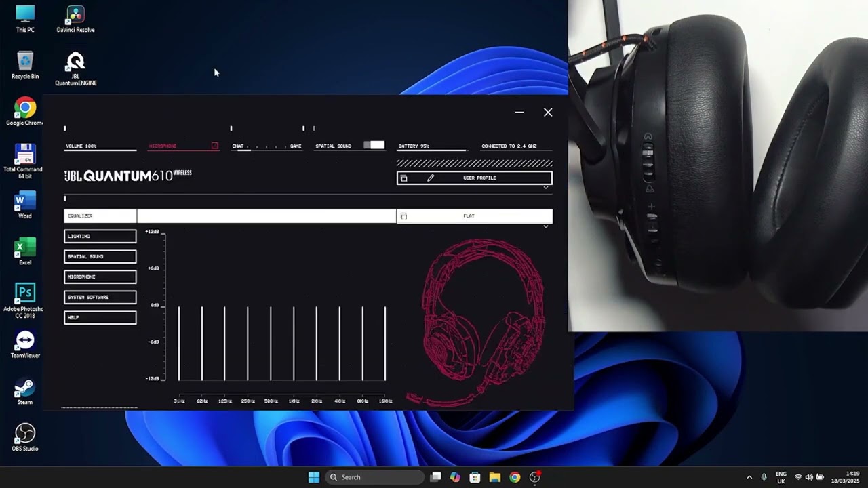Open File Explorer from the taskbar
The image size is (868, 488).
(x=495, y=477)
